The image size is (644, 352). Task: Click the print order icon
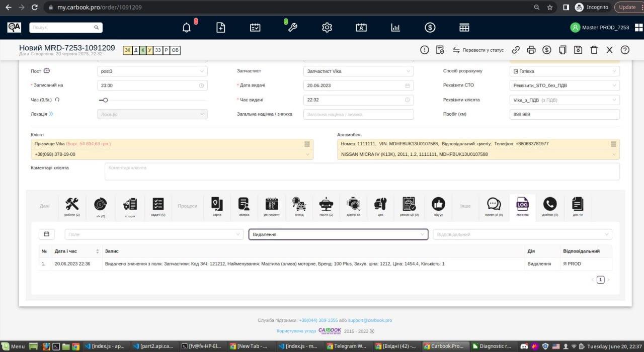point(531,50)
